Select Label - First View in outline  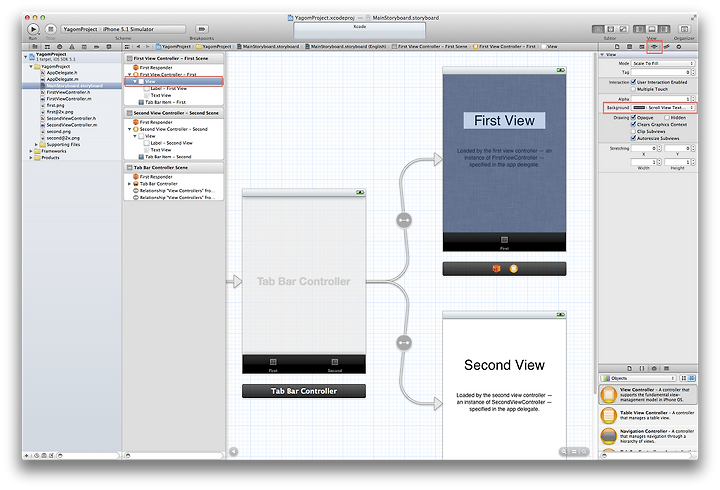169,88
